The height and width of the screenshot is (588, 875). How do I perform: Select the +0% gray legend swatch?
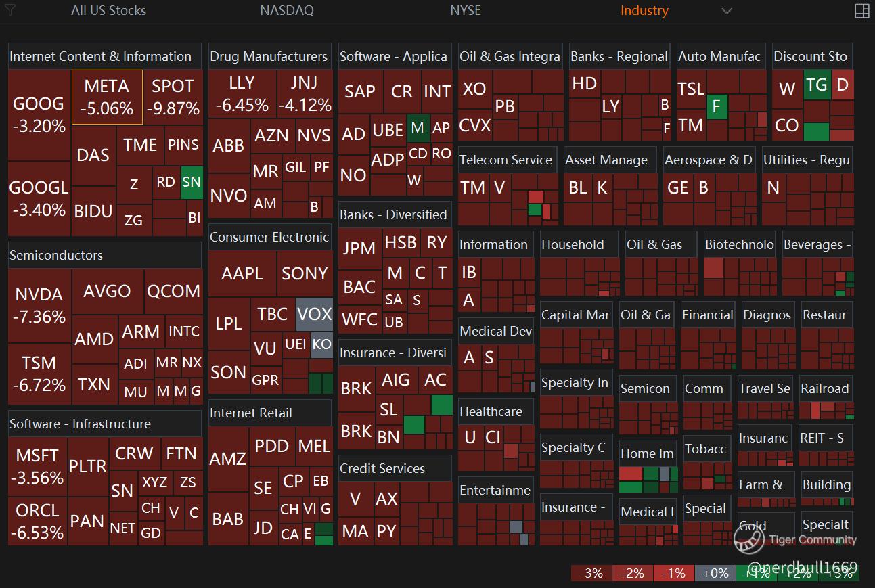[x=715, y=573]
